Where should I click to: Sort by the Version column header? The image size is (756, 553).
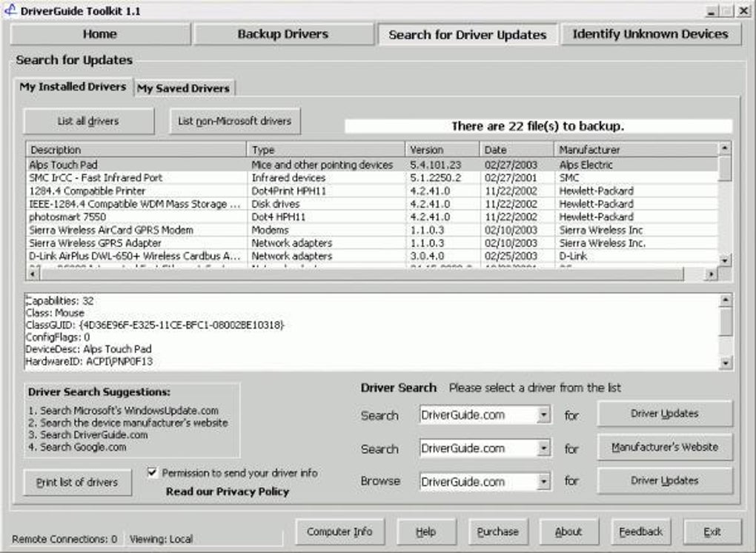click(442, 150)
